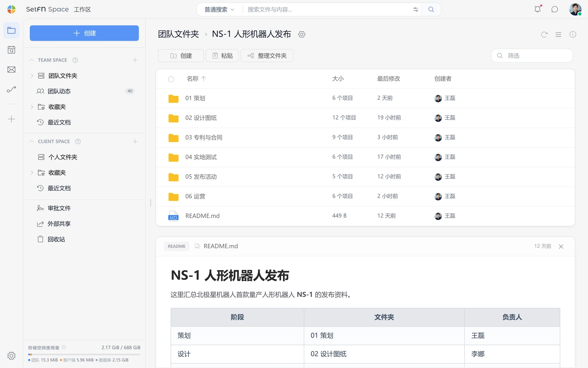Open the mail icon in left rail
Viewport: 588px width, 368px height.
[11, 70]
